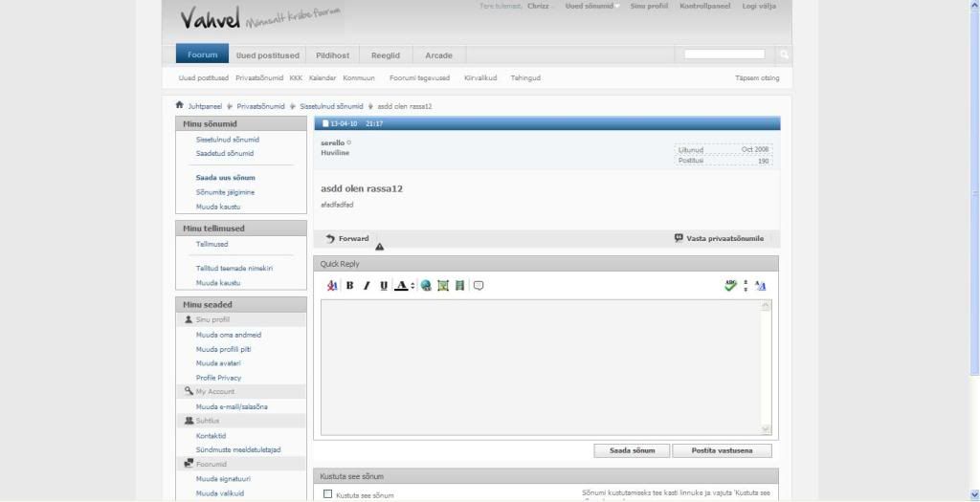Image resolution: width=980 pixels, height=502 pixels.
Task: Click the Wrap Quote speech-bubble icon
Action: point(479,286)
